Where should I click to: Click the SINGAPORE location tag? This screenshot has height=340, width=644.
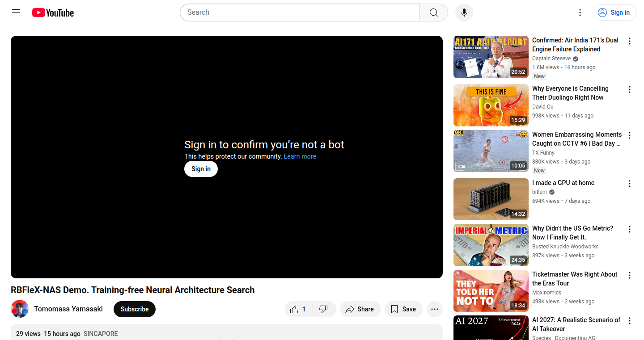[x=101, y=334]
